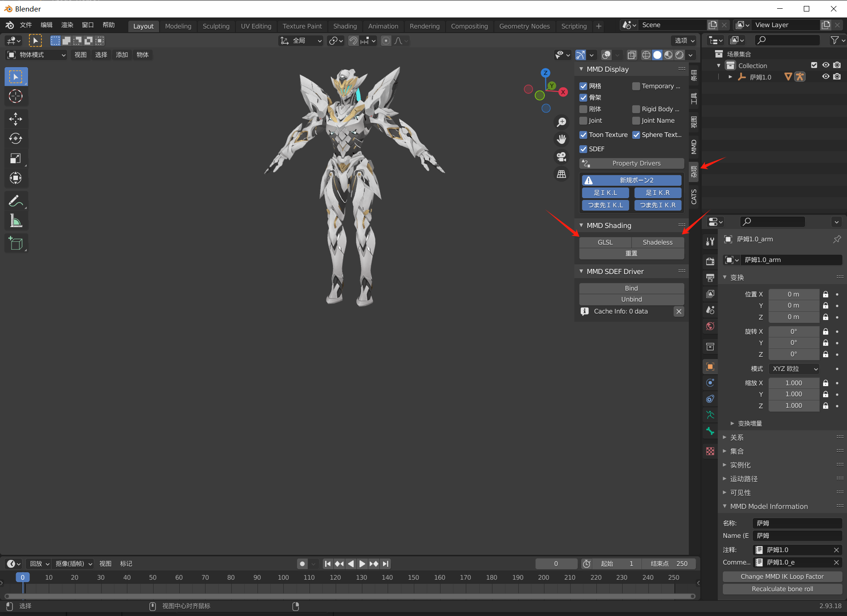Collapse the MMD SDEF Driver panel

581,271
